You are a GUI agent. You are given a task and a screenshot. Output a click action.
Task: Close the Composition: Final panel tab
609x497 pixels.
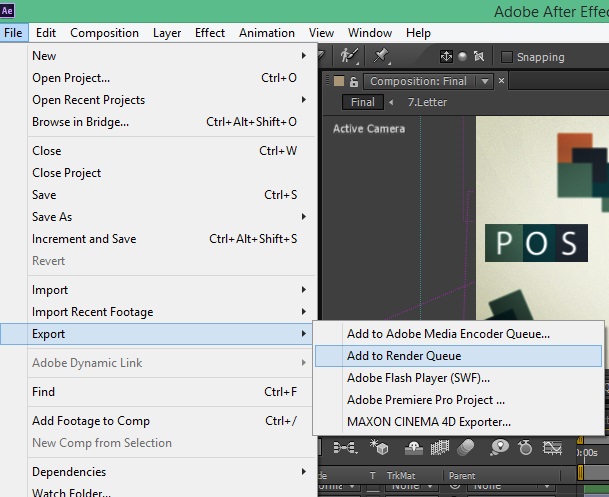coord(501,81)
